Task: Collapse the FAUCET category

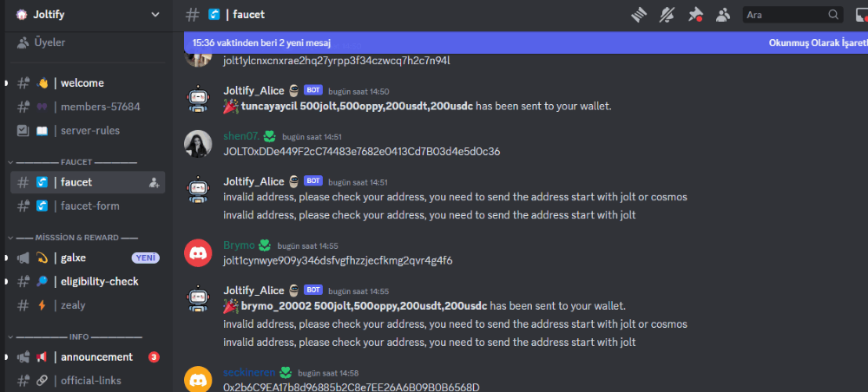Action: coord(74,162)
